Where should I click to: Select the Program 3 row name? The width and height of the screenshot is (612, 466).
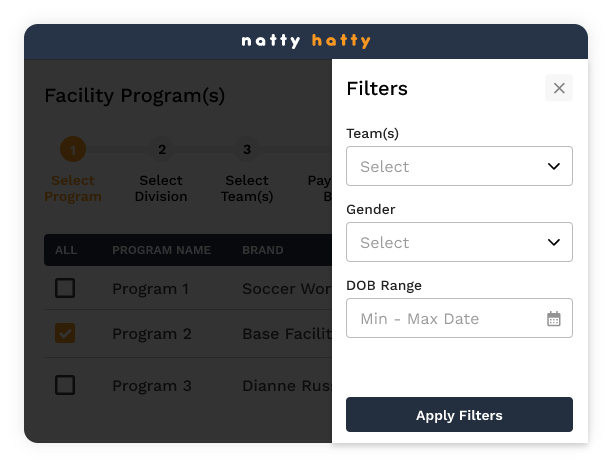[x=151, y=386]
